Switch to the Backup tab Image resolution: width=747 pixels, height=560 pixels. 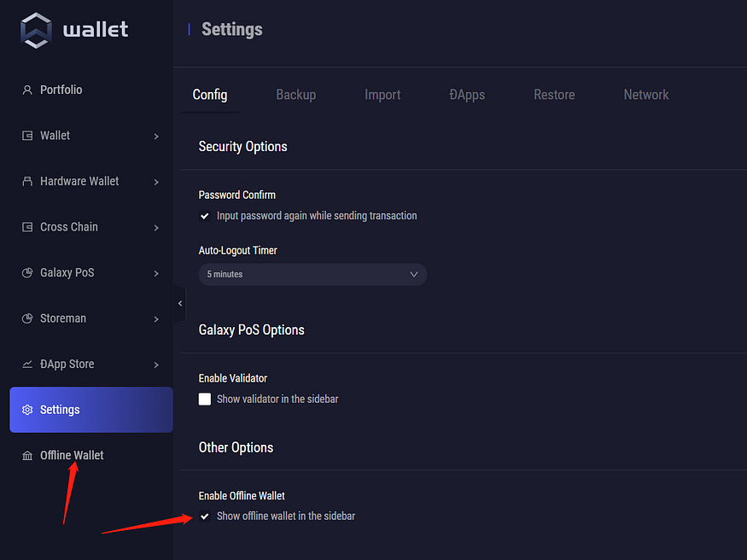[x=295, y=95]
